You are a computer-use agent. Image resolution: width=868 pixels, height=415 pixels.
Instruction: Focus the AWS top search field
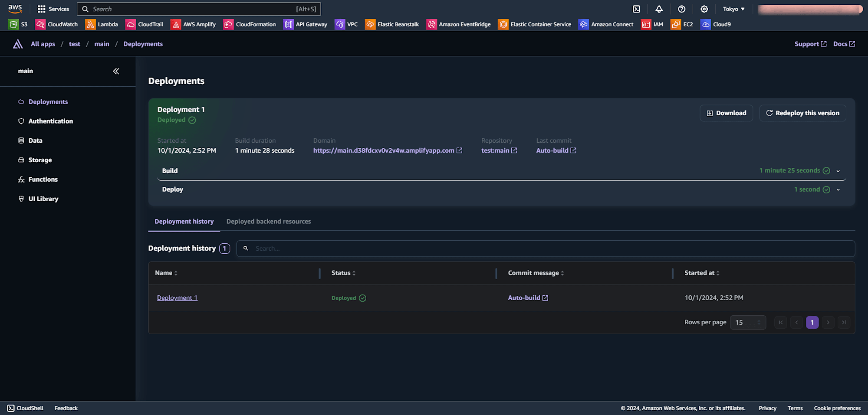(x=199, y=9)
